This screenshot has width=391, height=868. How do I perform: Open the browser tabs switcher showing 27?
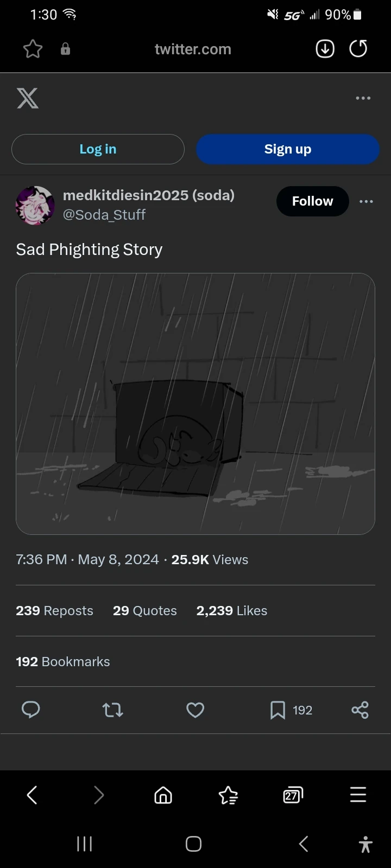pyautogui.click(x=292, y=795)
